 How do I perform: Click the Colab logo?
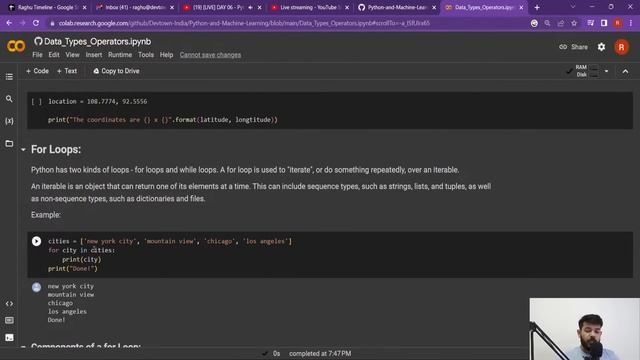pyautogui.click(x=16, y=47)
